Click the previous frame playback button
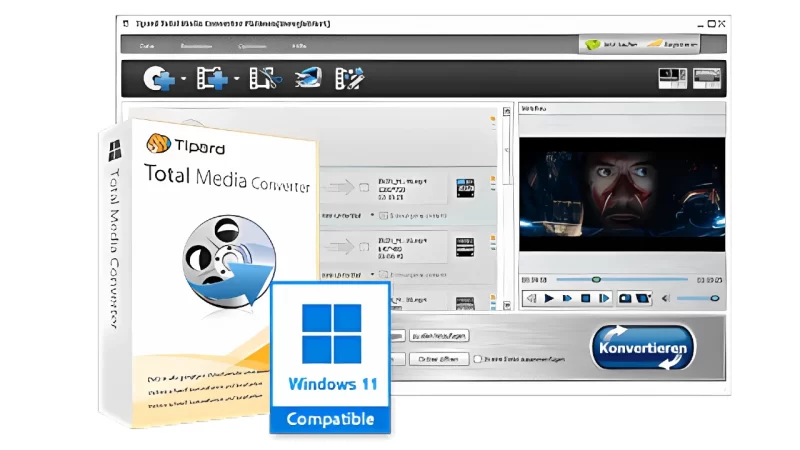 (x=532, y=298)
